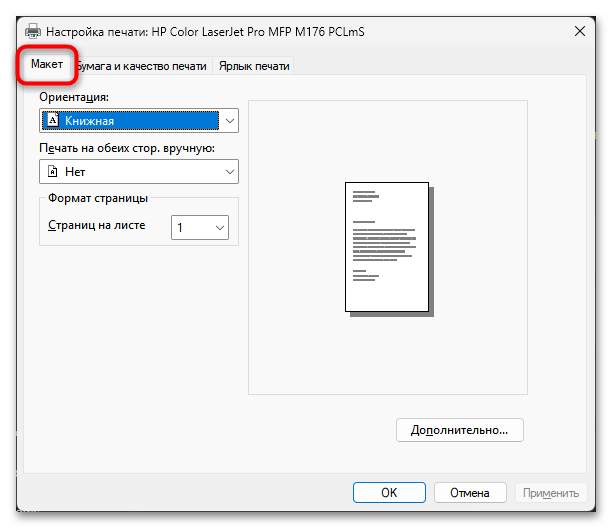Viewport: 612px width, 528px height.
Task: Click the page icon beside Нет
Action: click(x=52, y=171)
